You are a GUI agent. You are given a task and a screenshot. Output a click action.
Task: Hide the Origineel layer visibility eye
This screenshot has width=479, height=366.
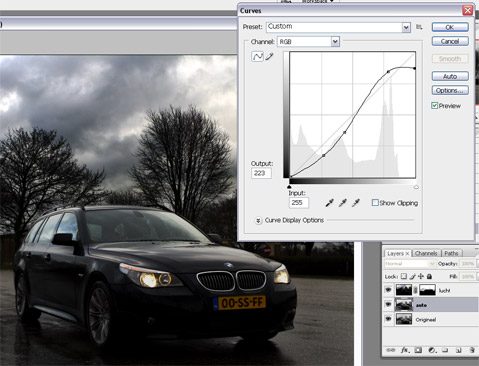[x=388, y=319]
